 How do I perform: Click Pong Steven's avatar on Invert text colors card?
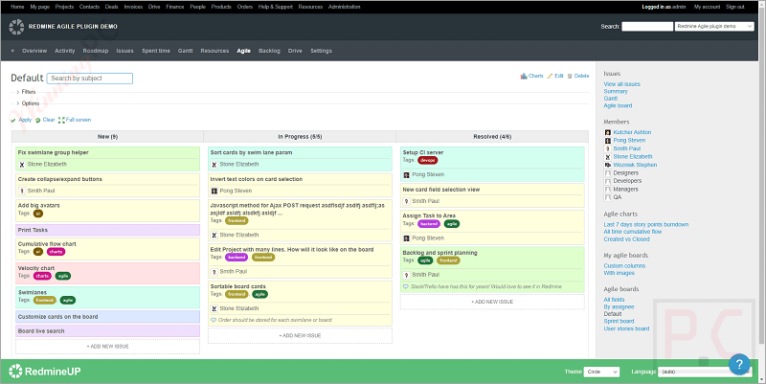(x=214, y=191)
